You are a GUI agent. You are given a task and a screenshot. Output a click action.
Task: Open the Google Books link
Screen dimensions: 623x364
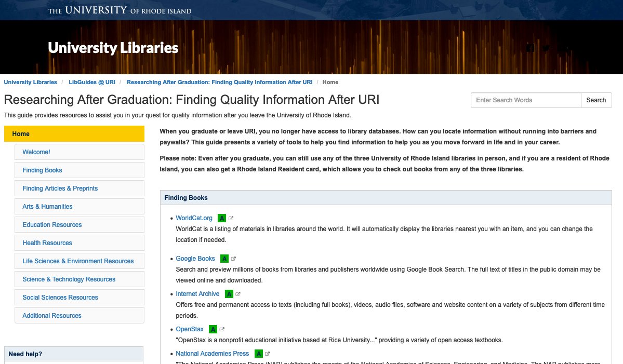point(195,259)
